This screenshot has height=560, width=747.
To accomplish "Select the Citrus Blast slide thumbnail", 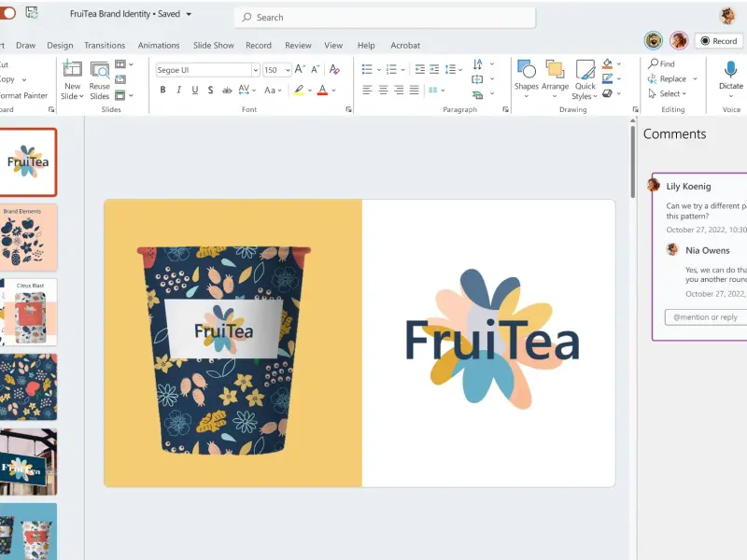I will click(28, 312).
